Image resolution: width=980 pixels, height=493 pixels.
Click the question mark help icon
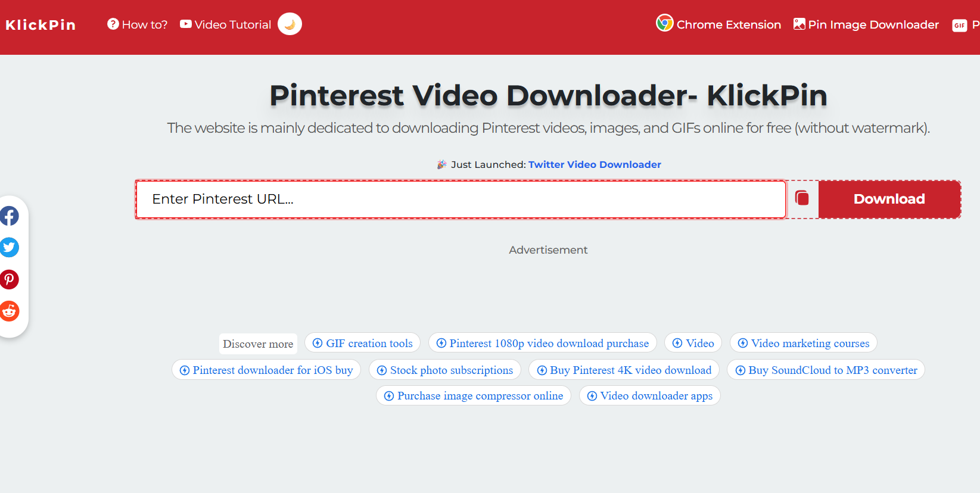(113, 24)
